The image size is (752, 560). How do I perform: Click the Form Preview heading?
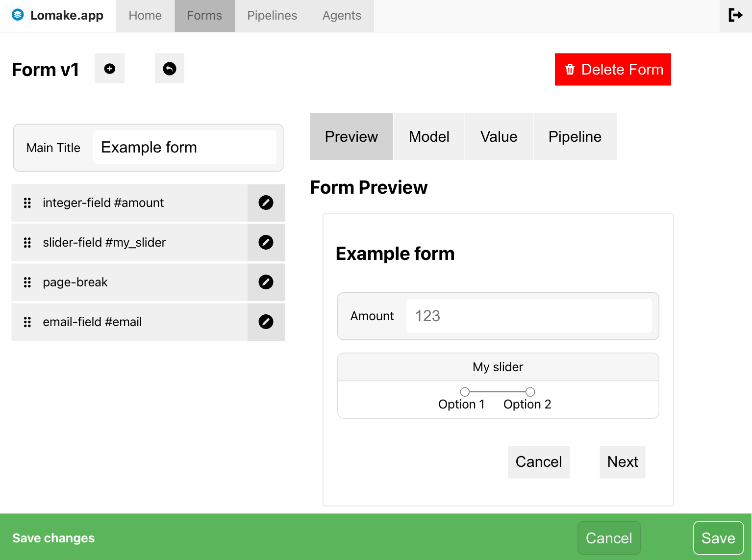(369, 187)
